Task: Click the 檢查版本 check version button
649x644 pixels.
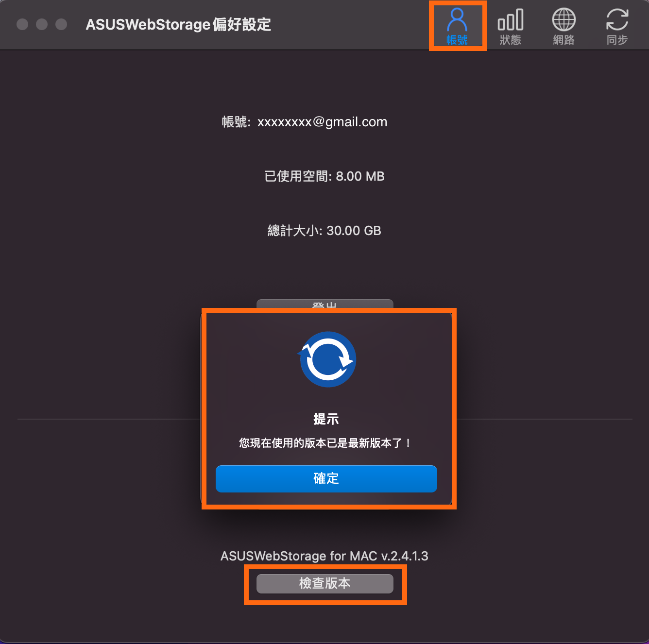Action: tap(325, 583)
